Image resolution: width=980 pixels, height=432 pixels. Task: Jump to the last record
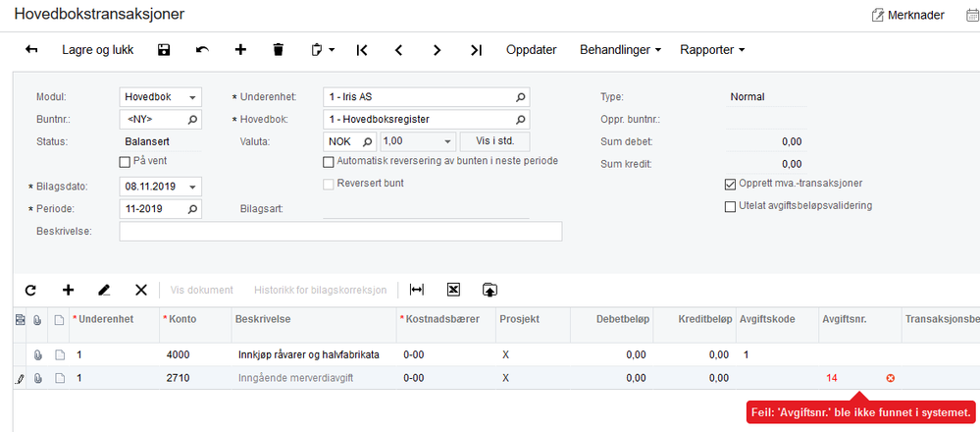(476, 50)
